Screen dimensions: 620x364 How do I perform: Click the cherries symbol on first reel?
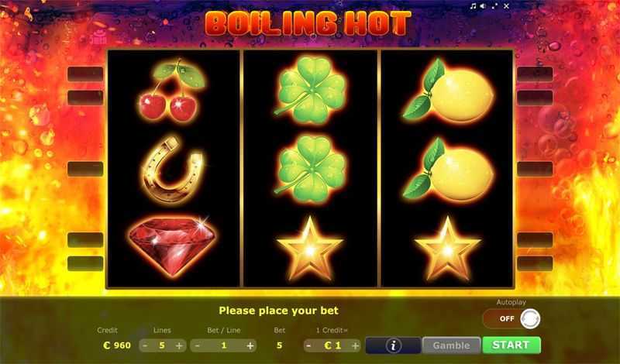pos(172,91)
